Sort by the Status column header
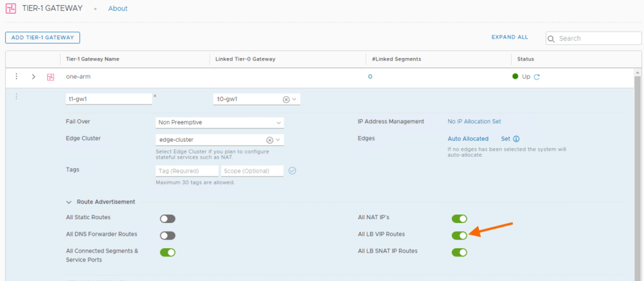This screenshot has width=644, height=281. pos(526,59)
